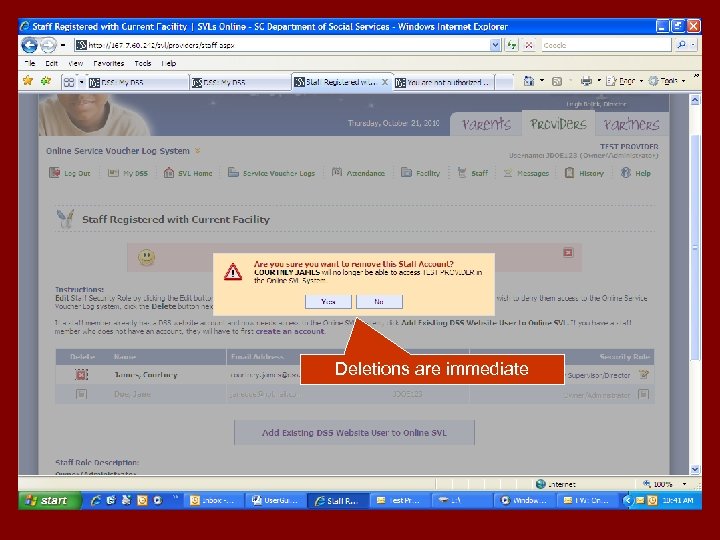
Task: Open the Attendance page
Action: click(x=358, y=173)
